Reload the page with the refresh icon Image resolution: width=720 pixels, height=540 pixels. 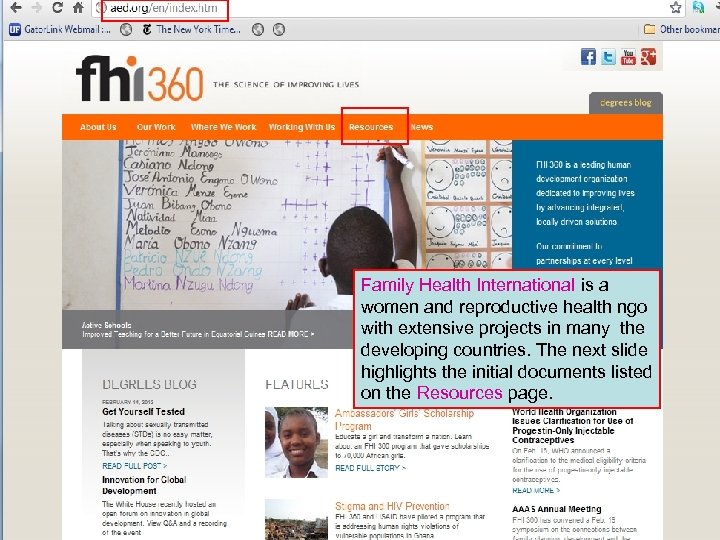click(x=57, y=7)
